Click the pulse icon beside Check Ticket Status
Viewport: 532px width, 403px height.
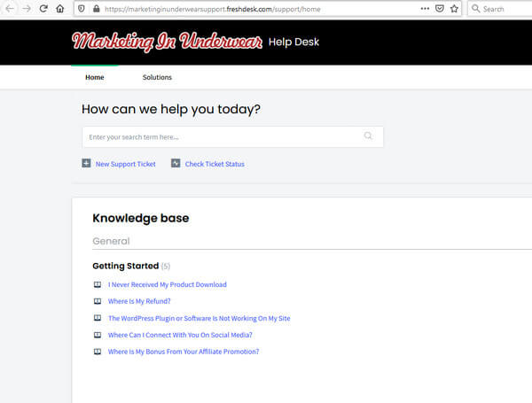click(x=176, y=163)
